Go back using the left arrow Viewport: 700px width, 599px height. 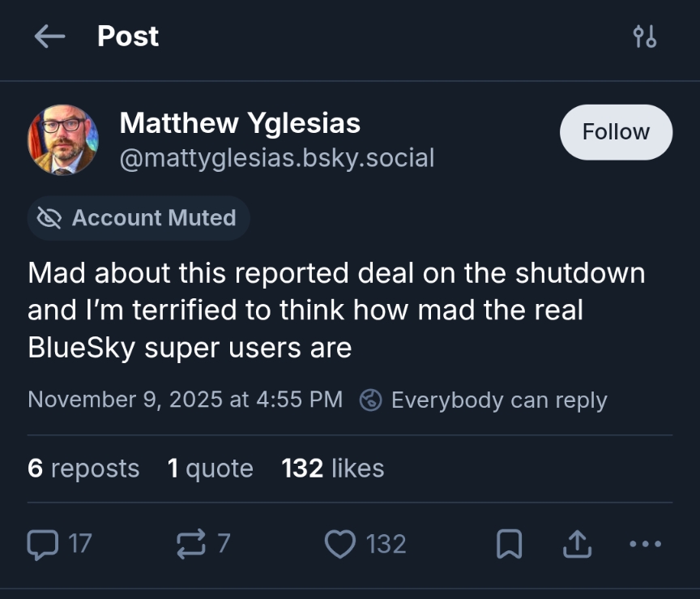tap(49, 36)
